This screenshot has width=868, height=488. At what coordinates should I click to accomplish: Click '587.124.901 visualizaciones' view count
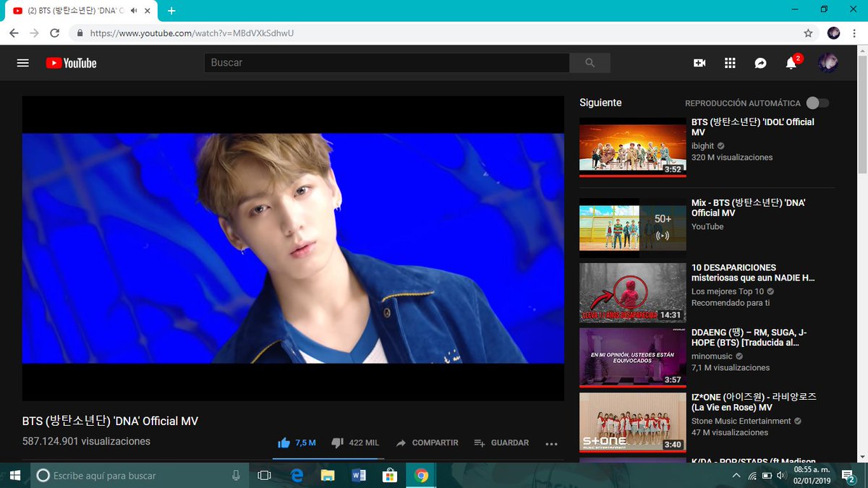point(86,441)
